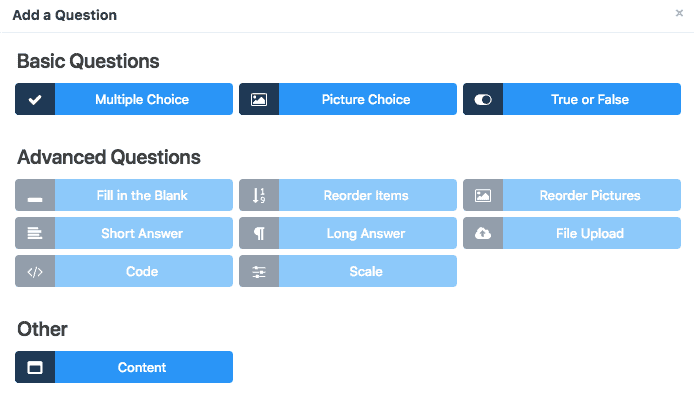
Task: Click the Scale sliders icon
Action: coord(259,272)
